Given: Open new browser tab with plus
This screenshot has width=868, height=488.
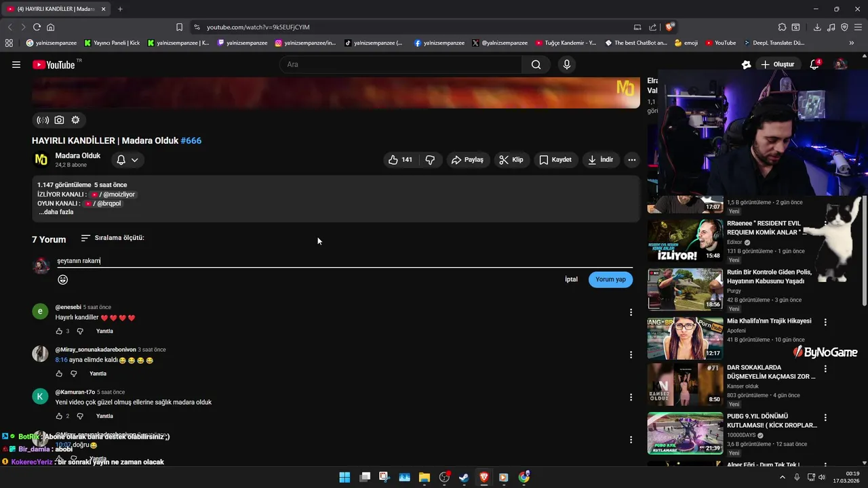Looking at the screenshot, I should (x=120, y=9).
